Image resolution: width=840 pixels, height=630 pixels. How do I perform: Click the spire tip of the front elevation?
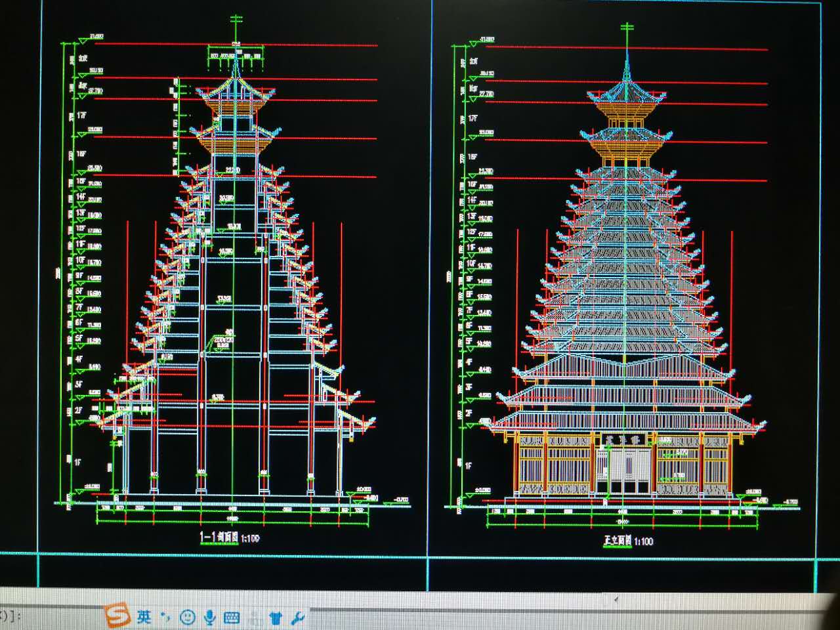tap(627, 28)
